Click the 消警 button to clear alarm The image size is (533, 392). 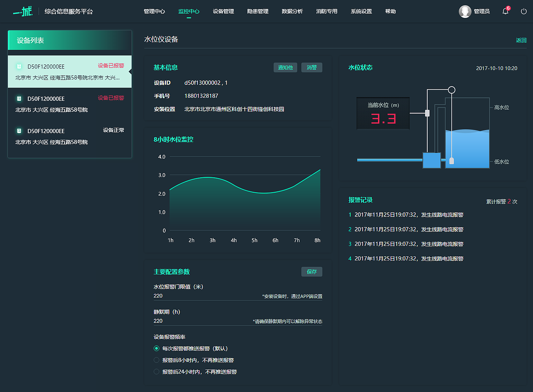pos(311,67)
